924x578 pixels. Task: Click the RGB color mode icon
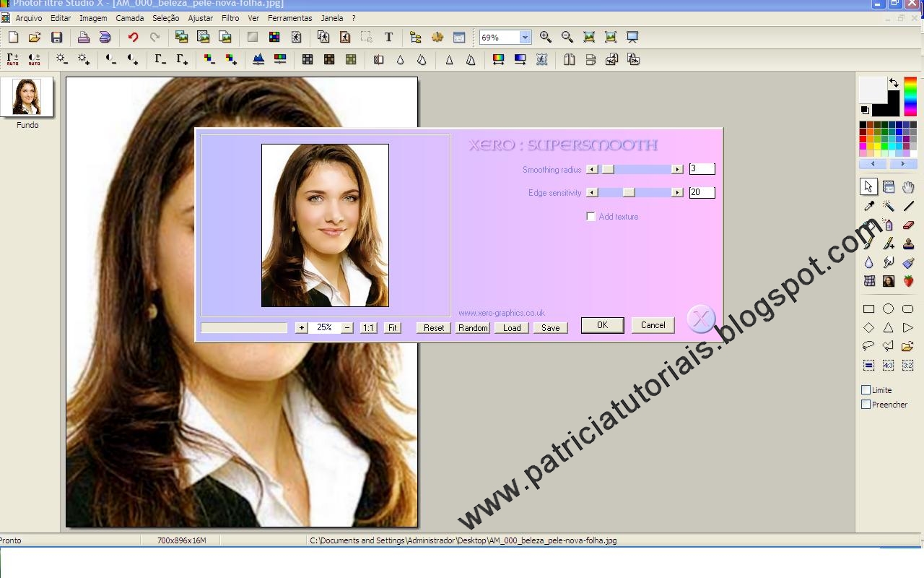pos(274,37)
